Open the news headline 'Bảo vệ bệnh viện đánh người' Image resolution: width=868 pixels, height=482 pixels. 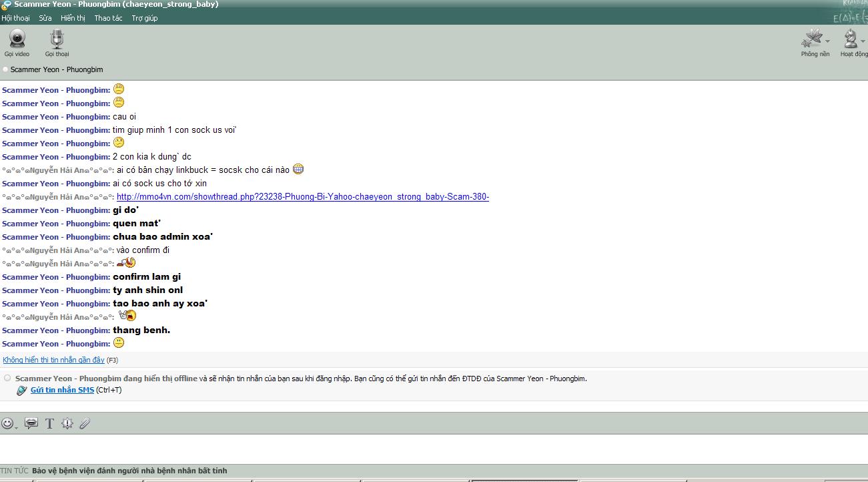pos(129,471)
